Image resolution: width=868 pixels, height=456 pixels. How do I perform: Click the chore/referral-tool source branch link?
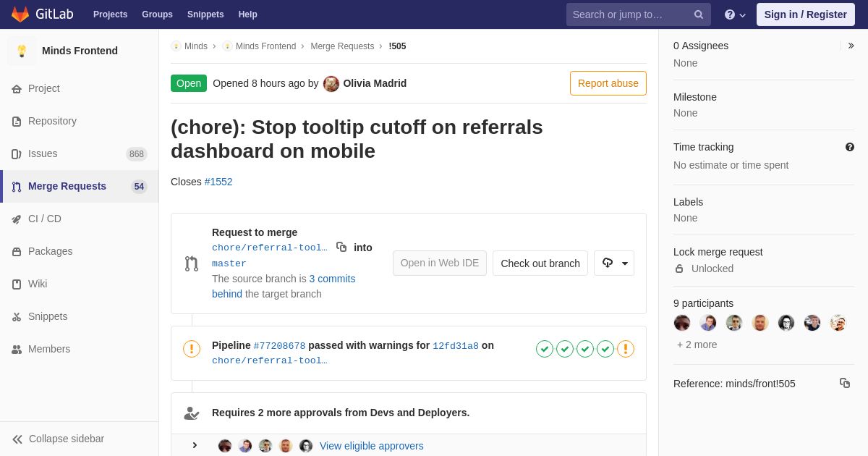[x=269, y=248]
